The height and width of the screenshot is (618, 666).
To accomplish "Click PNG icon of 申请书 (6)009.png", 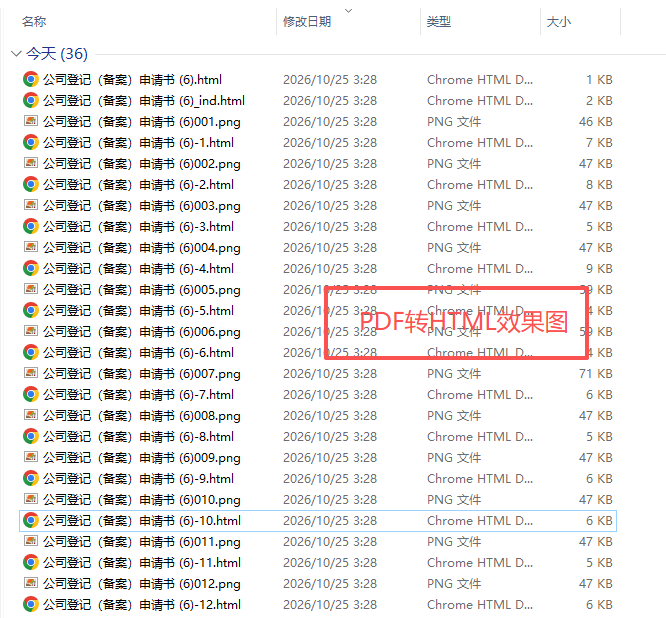I will tap(31, 457).
